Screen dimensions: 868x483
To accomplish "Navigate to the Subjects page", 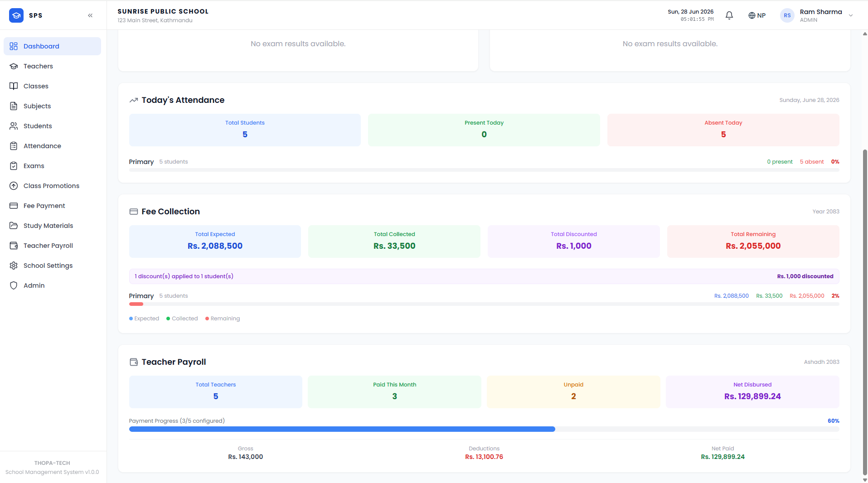I will [x=52, y=106].
